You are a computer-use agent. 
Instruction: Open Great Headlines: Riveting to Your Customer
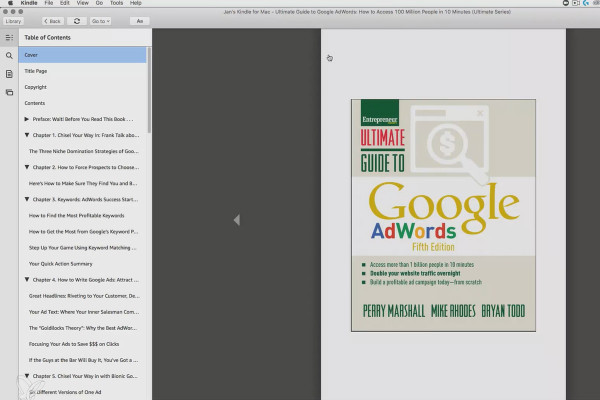[x=84, y=296]
